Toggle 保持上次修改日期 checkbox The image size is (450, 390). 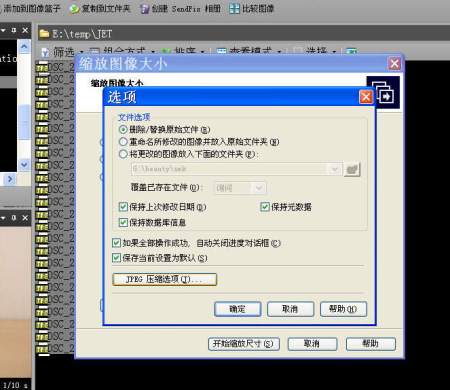[x=123, y=207]
